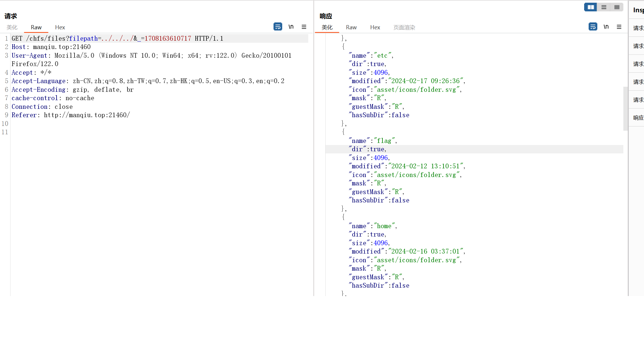The width and height of the screenshot is (644, 337).
Task: Click the GET request line in editor
Action: point(117,39)
